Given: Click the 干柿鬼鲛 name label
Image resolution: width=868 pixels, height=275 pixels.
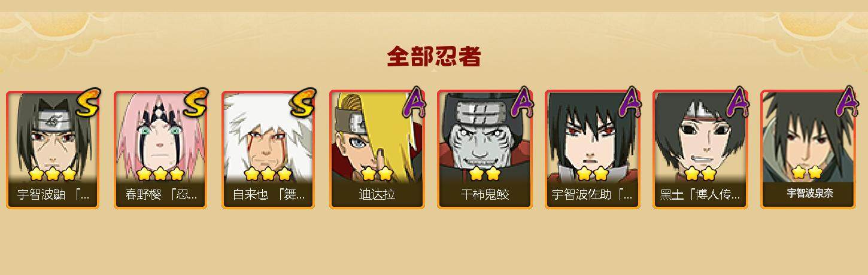Looking at the screenshot, I should click(484, 195).
